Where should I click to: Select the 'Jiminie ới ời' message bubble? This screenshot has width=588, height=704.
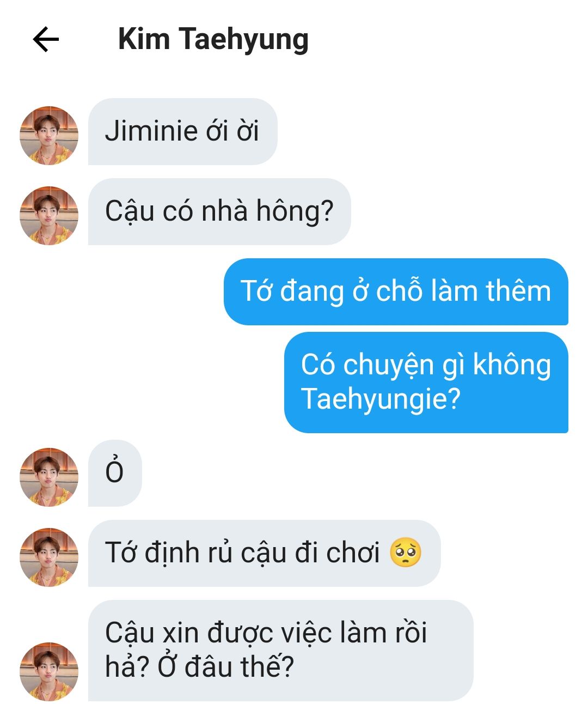pyautogui.click(x=182, y=131)
